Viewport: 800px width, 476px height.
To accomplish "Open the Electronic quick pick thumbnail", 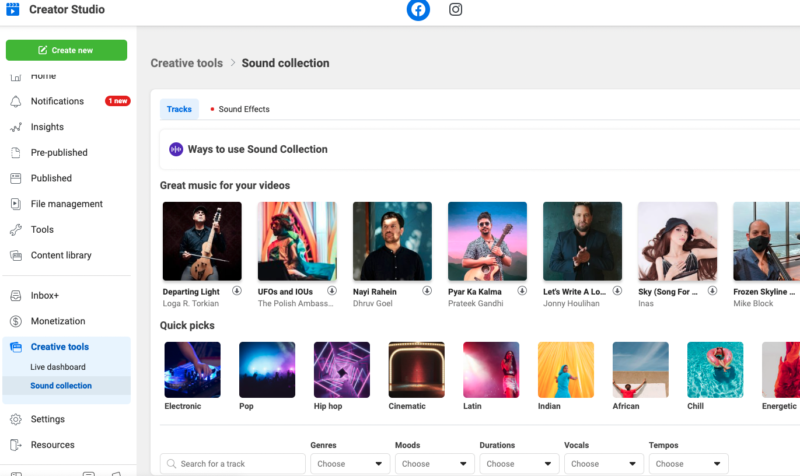I will [192, 370].
